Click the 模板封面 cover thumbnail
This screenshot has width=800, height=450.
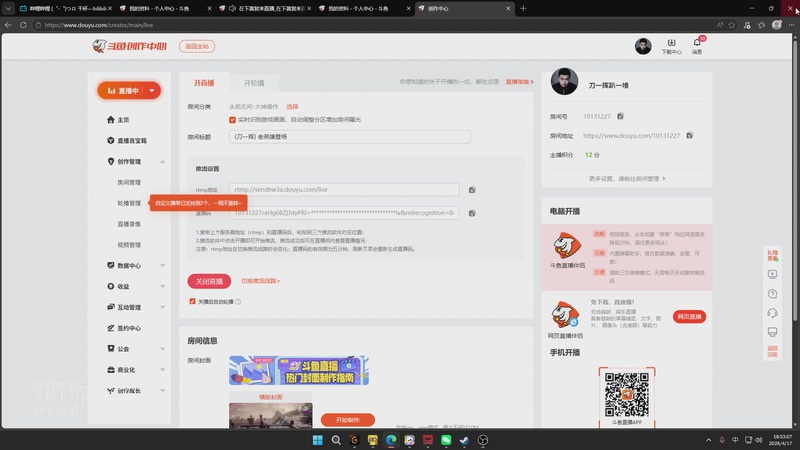tap(270, 415)
